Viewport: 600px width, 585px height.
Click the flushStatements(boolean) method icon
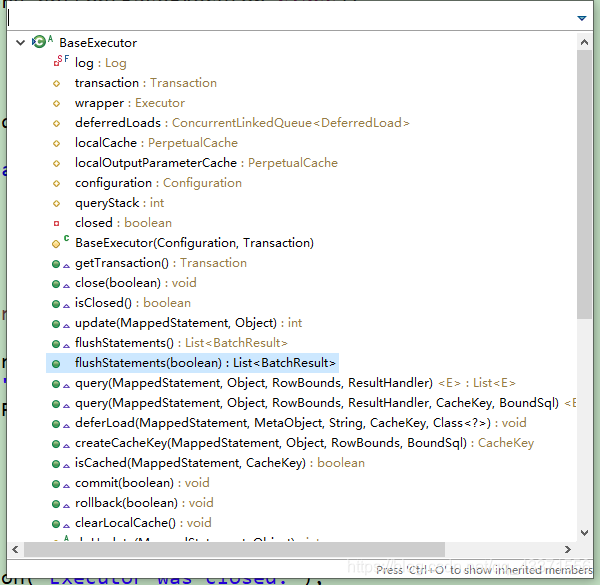[56, 364]
